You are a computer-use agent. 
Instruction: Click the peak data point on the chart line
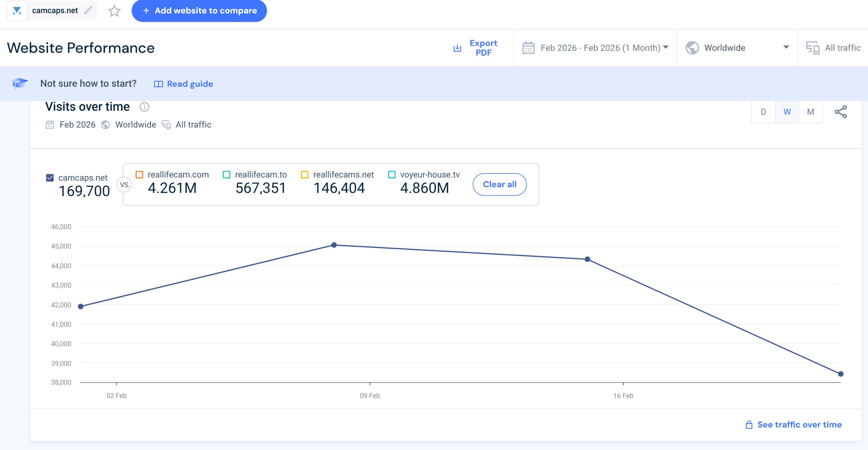click(x=334, y=245)
